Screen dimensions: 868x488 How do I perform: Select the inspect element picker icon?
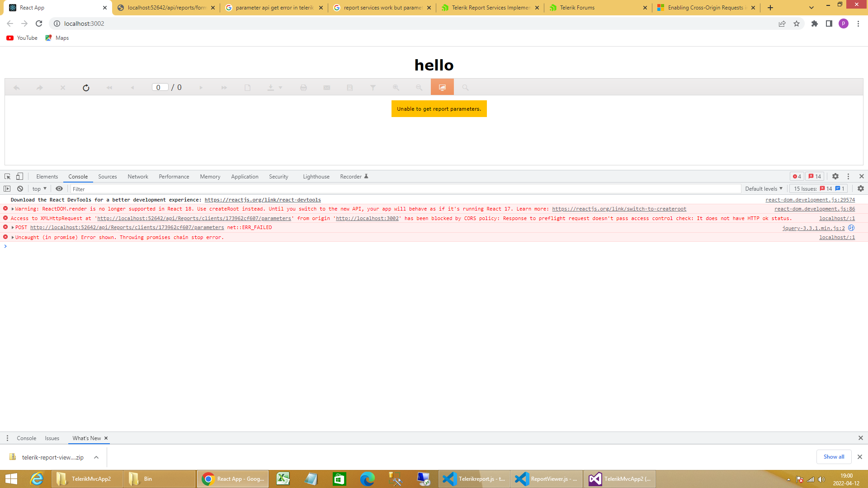[7, 177]
